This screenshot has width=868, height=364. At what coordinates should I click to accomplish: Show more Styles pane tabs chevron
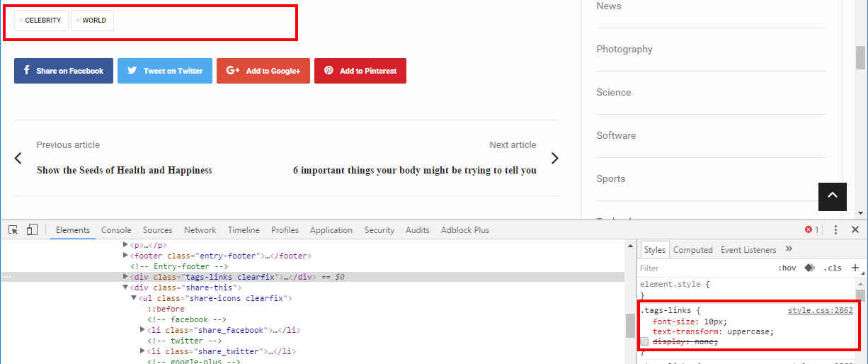tap(789, 249)
